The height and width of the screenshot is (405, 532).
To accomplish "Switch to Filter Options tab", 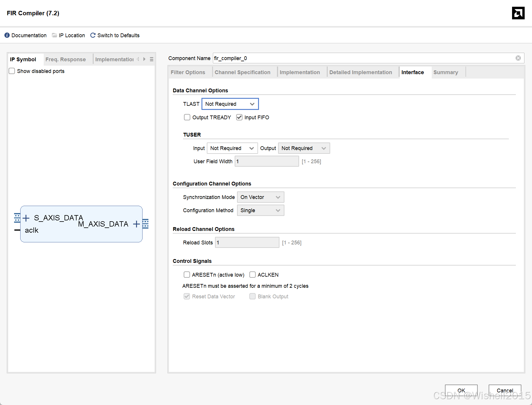I will [x=188, y=72].
